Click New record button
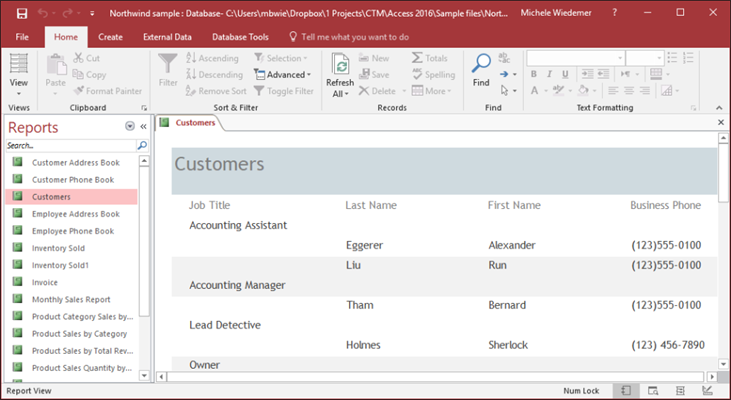The height and width of the screenshot is (400, 731). click(x=374, y=58)
